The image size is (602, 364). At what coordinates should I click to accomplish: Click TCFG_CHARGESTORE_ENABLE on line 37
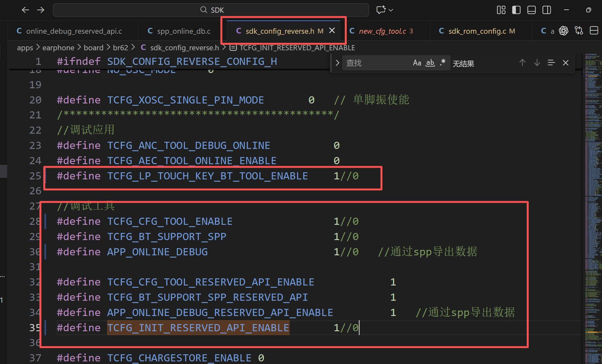(179, 358)
